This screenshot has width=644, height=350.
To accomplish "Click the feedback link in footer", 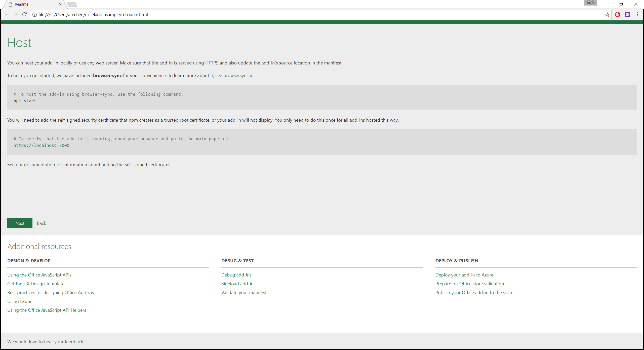I will 74,342.
